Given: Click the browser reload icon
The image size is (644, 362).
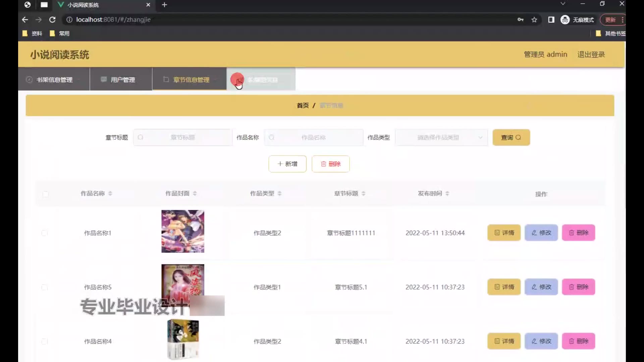Looking at the screenshot, I should (x=52, y=20).
